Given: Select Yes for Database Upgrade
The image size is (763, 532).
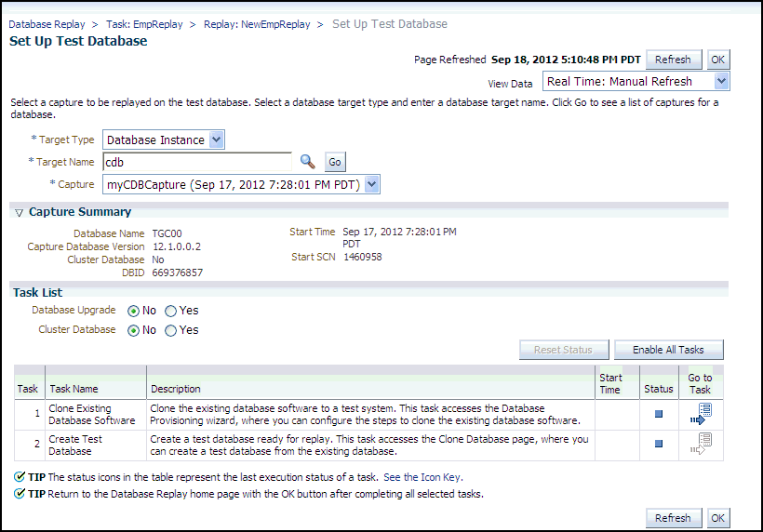Looking at the screenshot, I should point(170,311).
